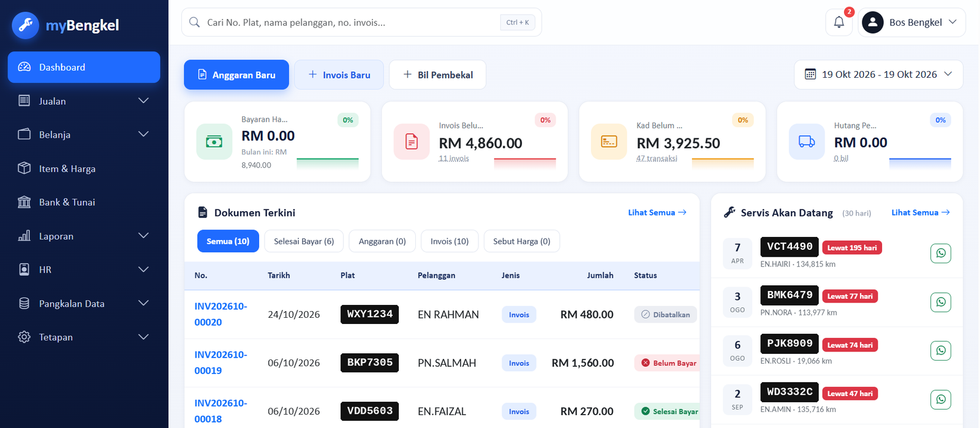Click the Bank & Tunai building icon
This screenshot has width=980, height=428.
click(x=24, y=202)
